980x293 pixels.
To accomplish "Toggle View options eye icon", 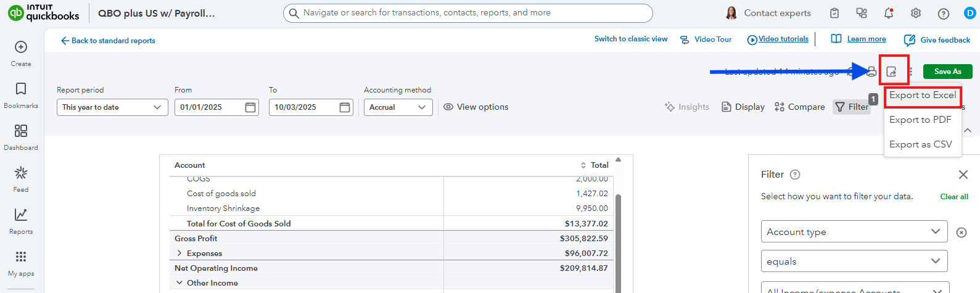I will [449, 107].
